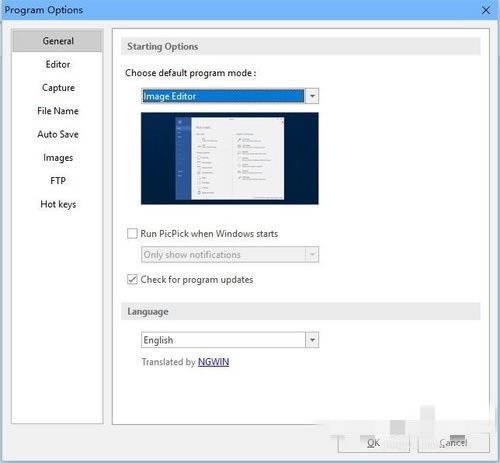Open the Images settings tab
This screenshot has width=500, height=463.
(57, 157)
